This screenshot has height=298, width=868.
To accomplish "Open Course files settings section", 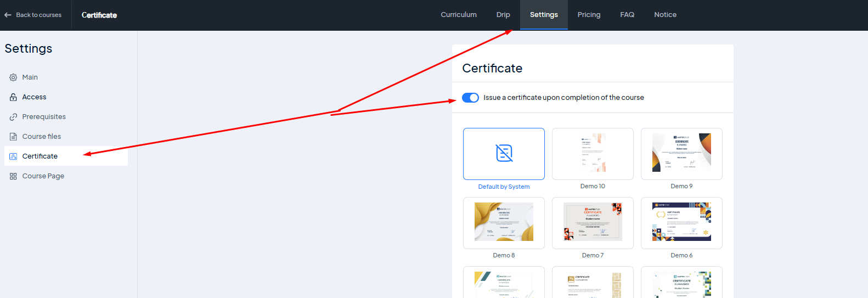I will pos(66,137).
